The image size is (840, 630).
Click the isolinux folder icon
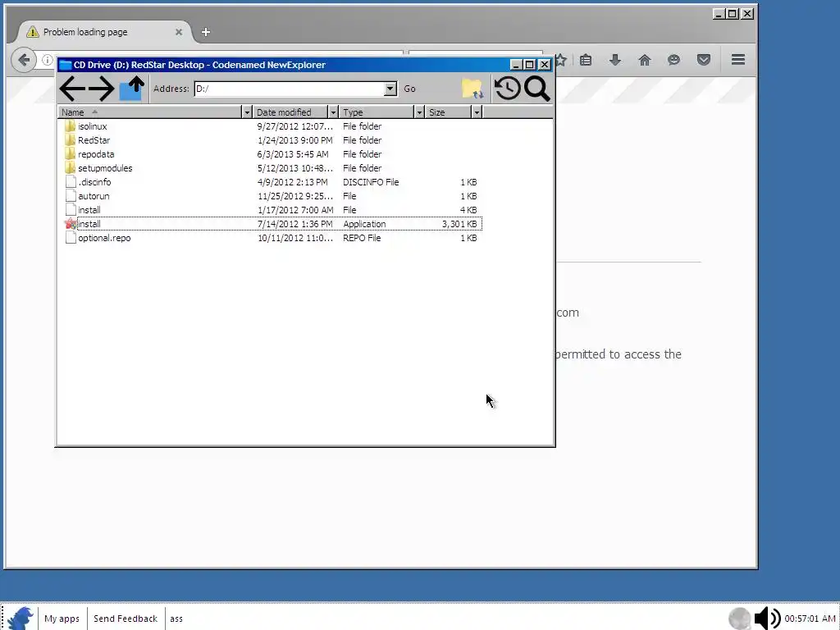(70, 126)
